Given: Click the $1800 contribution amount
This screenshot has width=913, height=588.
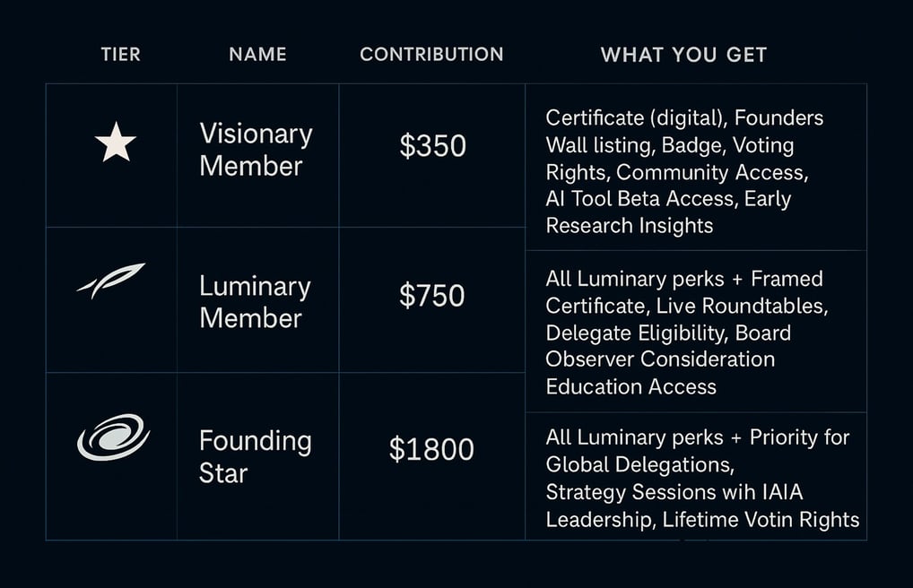Looking at the screenshot, I should pyautogui.click(x=431, y=449).
